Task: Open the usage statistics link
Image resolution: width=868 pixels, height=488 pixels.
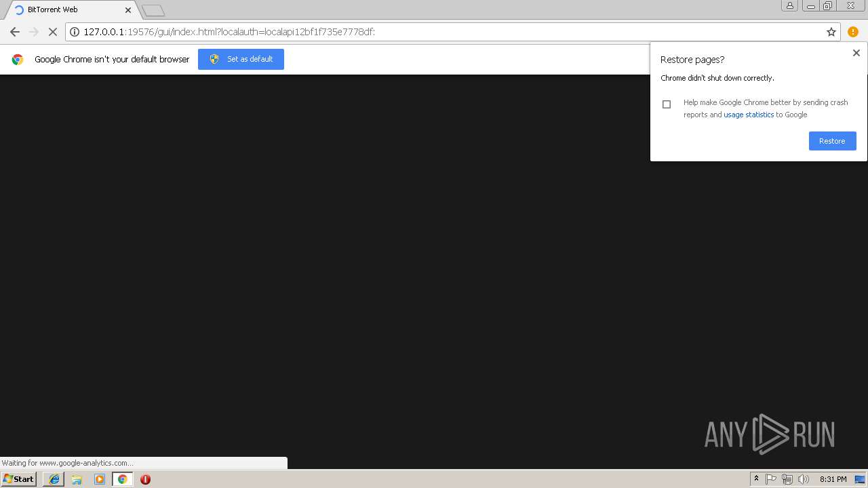Action: 749,115
